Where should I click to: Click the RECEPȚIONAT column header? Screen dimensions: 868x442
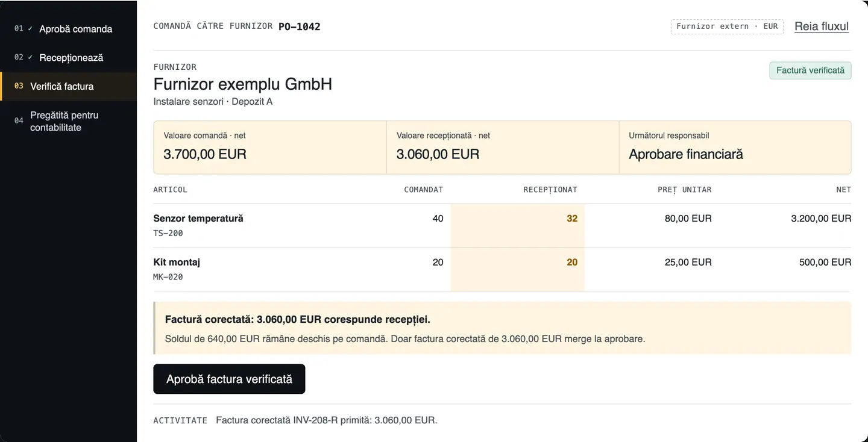[550, 190]
